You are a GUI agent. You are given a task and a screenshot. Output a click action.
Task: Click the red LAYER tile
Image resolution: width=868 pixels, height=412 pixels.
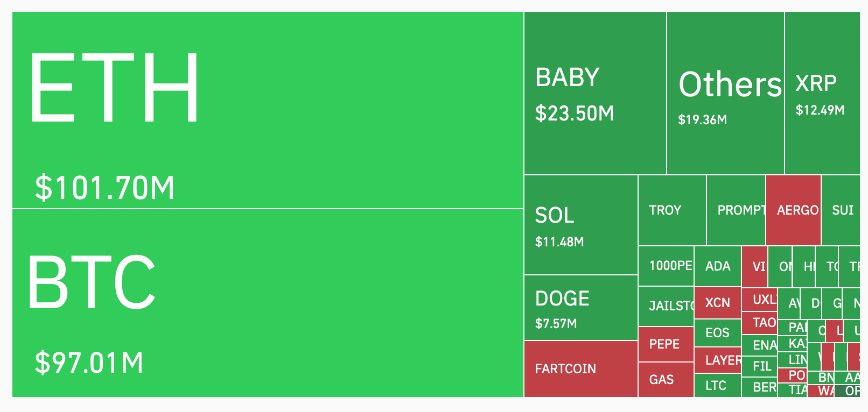click(x=717, y=360)
